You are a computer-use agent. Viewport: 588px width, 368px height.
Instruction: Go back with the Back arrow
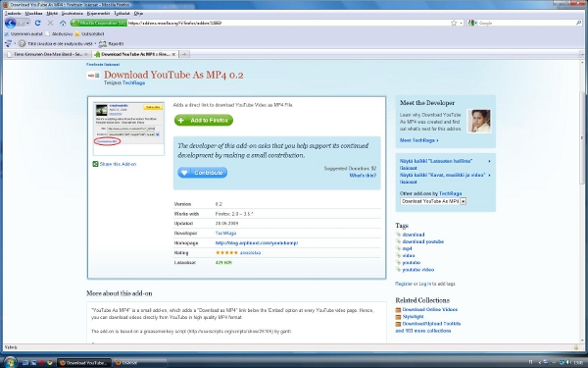point(10,23)
